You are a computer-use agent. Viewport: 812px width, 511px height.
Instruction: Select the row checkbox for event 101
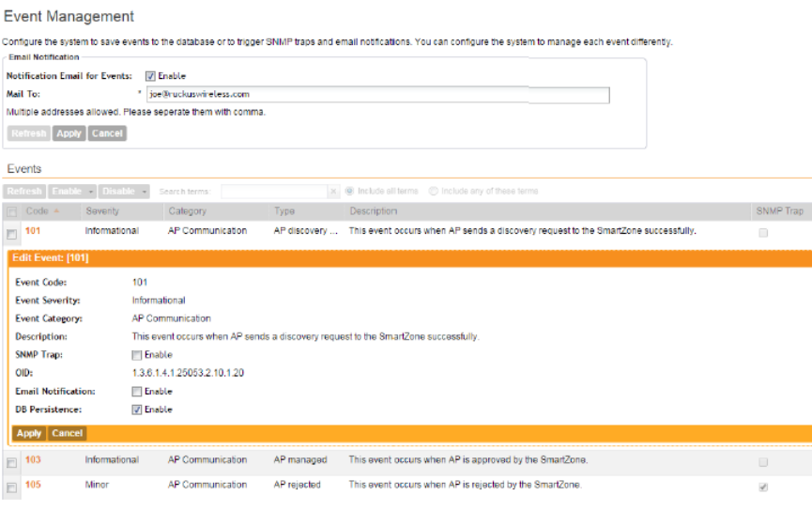click(11, 232)
